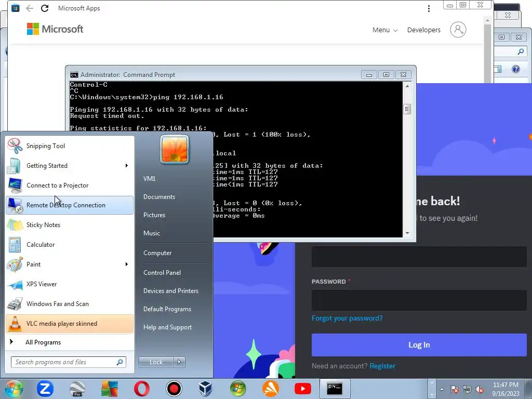Screen dimensions: 532x399
Task: Open Menu dropdown on Microsoft page
Action: pyautogui.click(x=385, y=30)
